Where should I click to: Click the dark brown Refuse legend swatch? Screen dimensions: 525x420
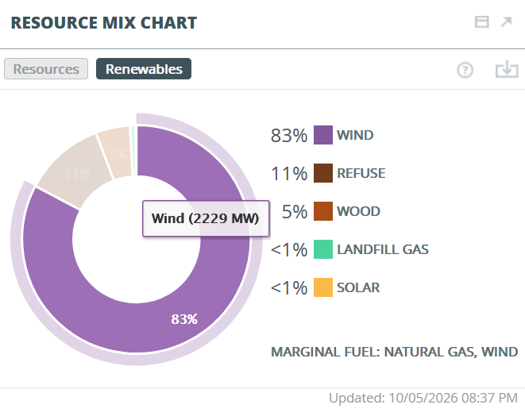coord(323,173)
